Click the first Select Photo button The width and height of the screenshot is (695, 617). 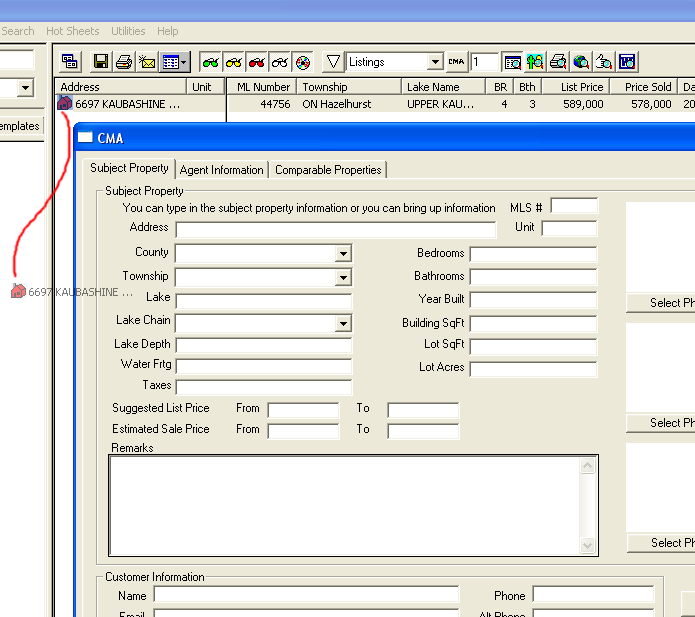click(660, 303)
